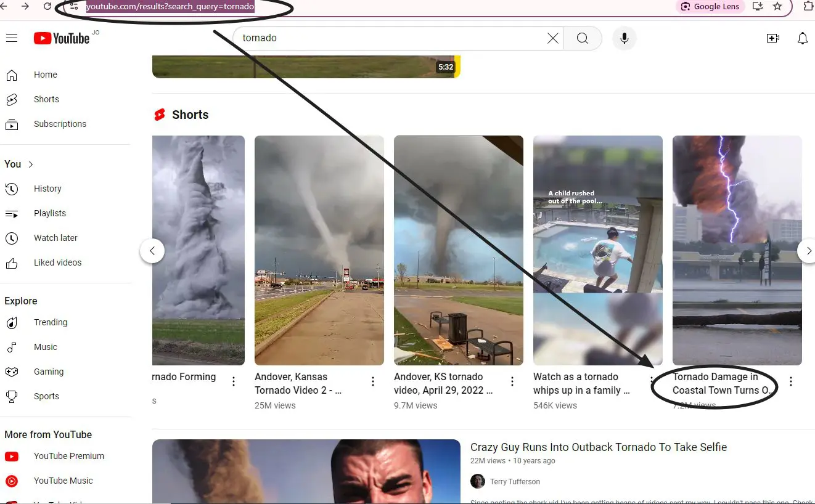Open Tornado Damage in Coastal Town title

point(723,383)
